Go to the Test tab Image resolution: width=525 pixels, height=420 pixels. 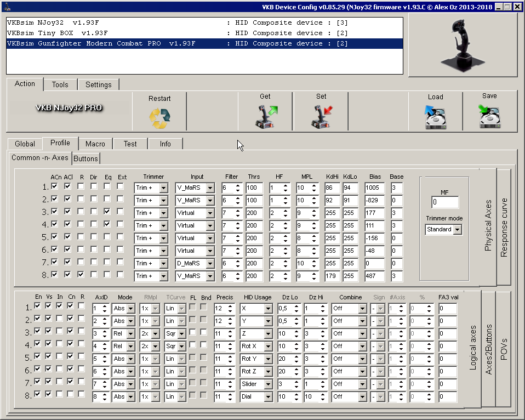click(x=130, y=144)
